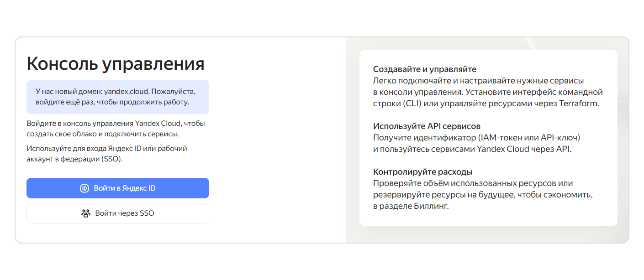Click the people group icon beside SSO
The image size is (644, 280).
pyautogui.click(x=86, y=213)
